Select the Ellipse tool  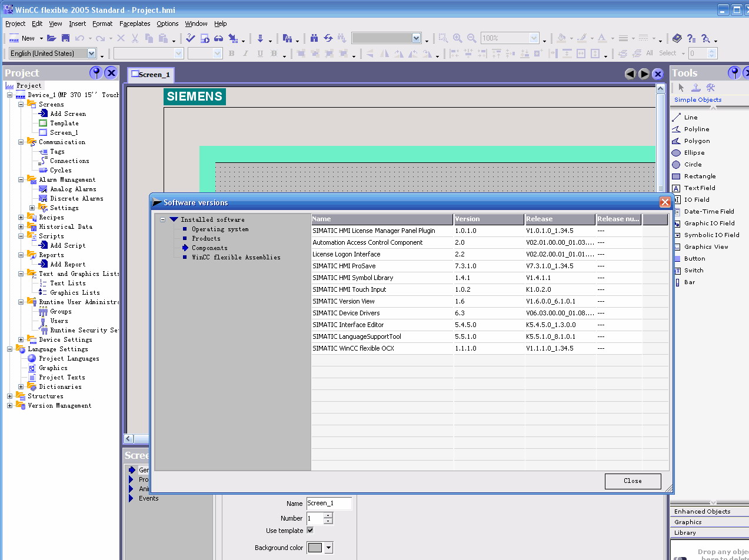point(688,153)
